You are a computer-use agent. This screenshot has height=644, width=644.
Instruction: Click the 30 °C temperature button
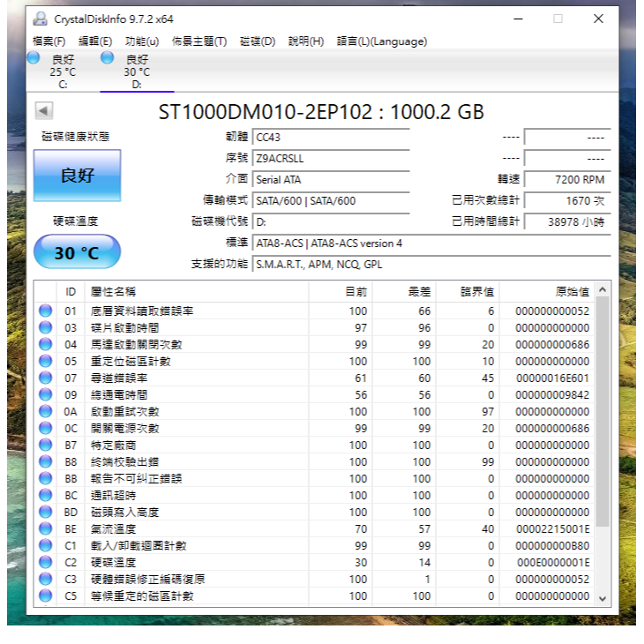(x=78, y=251)
